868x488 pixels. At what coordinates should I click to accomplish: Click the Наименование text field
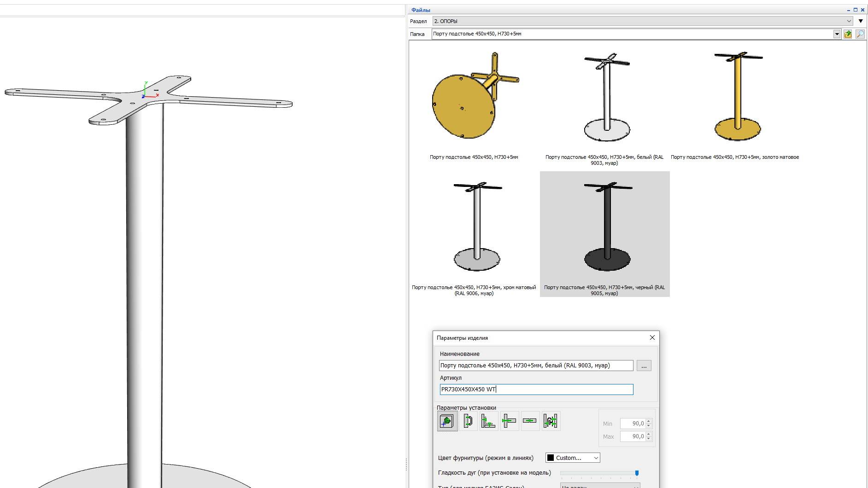coord(536,366)
